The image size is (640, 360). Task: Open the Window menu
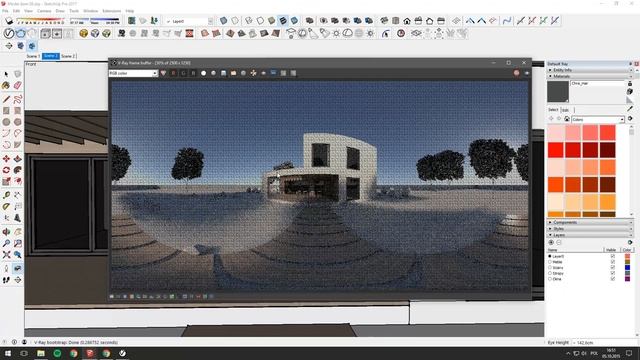[90, 11]
